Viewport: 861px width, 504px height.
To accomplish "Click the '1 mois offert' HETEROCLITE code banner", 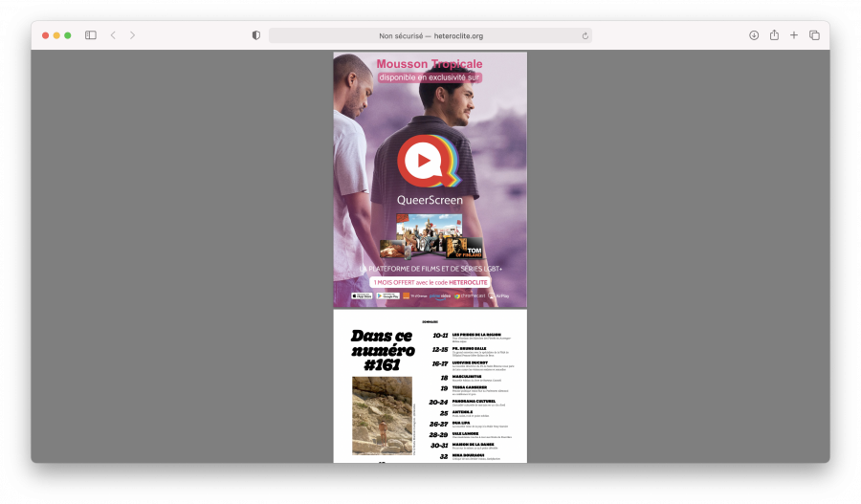I will (x=430, y=282).
